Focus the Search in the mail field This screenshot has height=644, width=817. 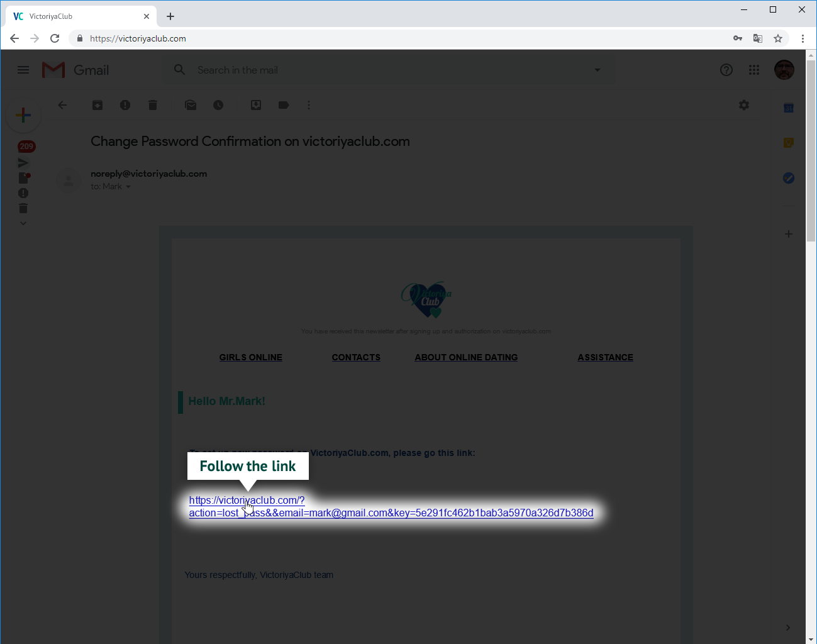coord(390,70)
